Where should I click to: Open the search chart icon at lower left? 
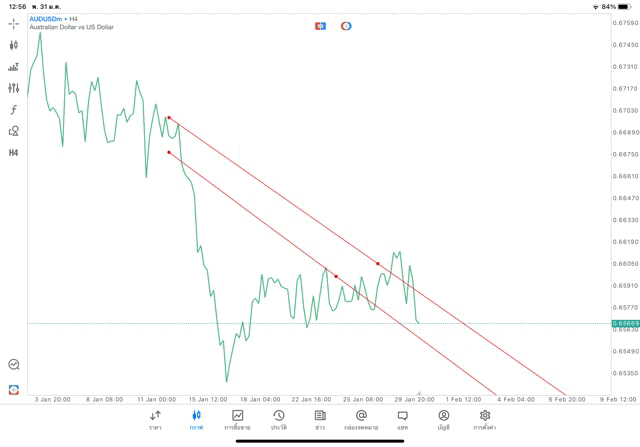[x=14, y=365]
